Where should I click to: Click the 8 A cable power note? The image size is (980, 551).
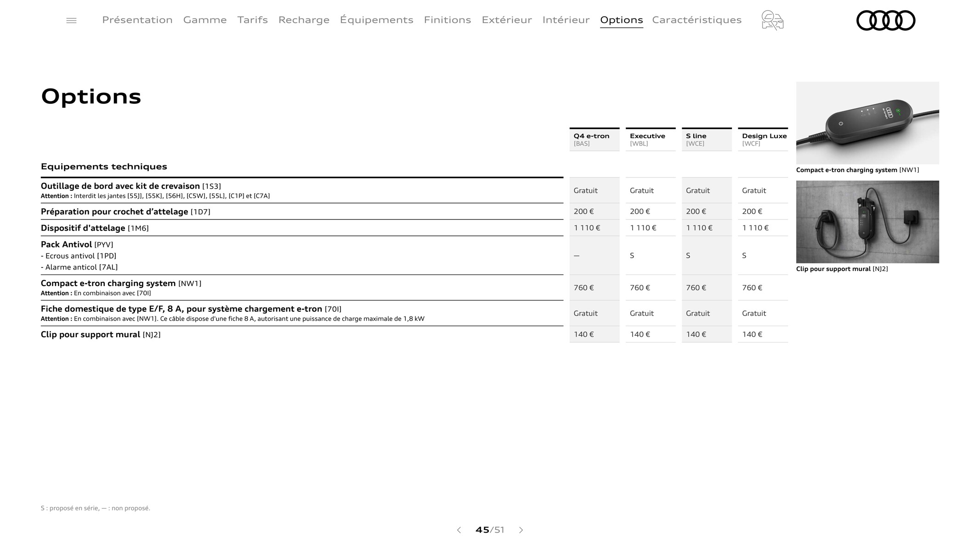[x=232, y=319]
